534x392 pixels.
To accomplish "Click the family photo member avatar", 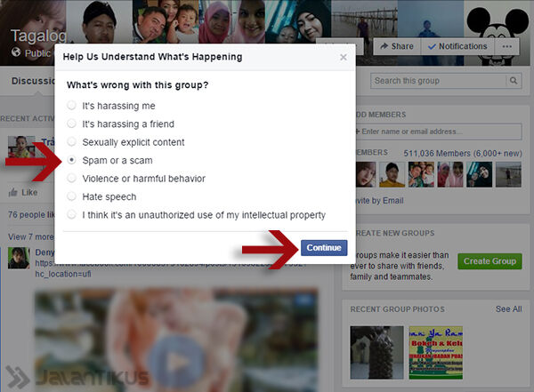I will coord(421,174).
